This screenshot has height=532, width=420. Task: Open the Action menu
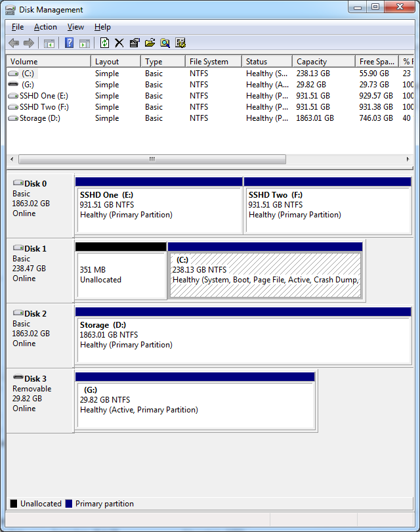point(45,27)
